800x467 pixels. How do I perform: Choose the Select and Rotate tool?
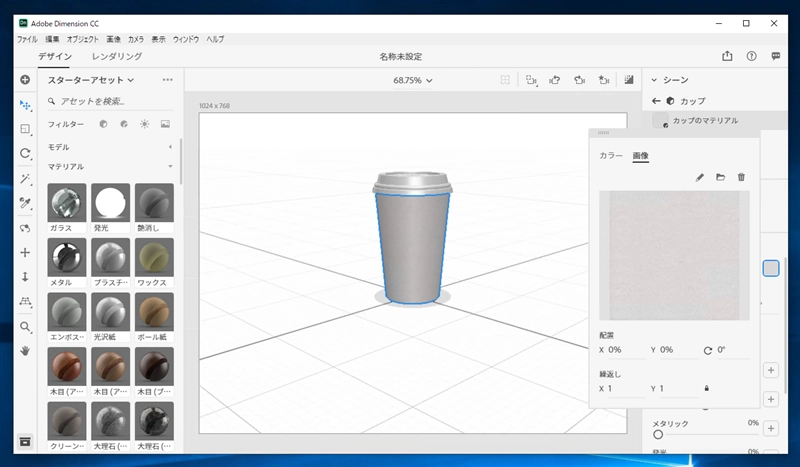(25, 154)
